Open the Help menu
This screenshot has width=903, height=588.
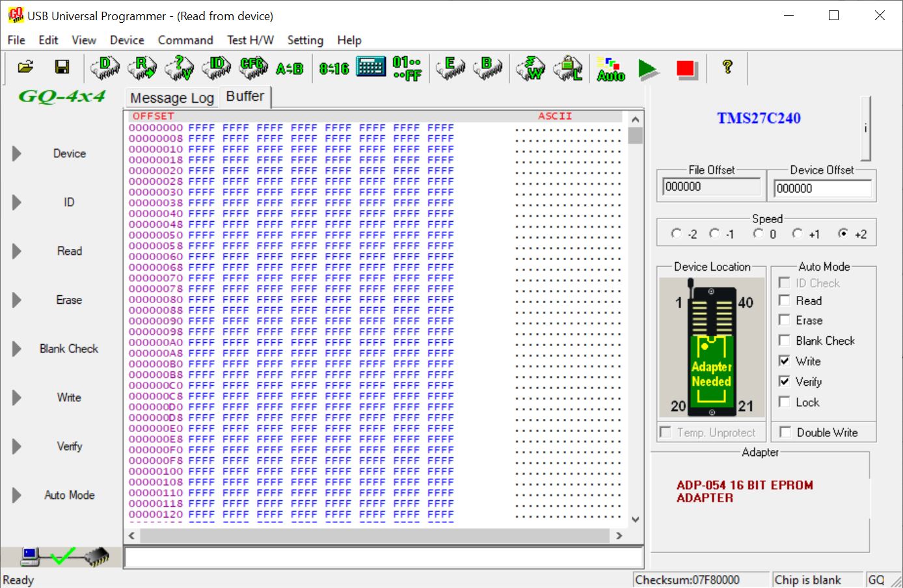coord(349,40)
